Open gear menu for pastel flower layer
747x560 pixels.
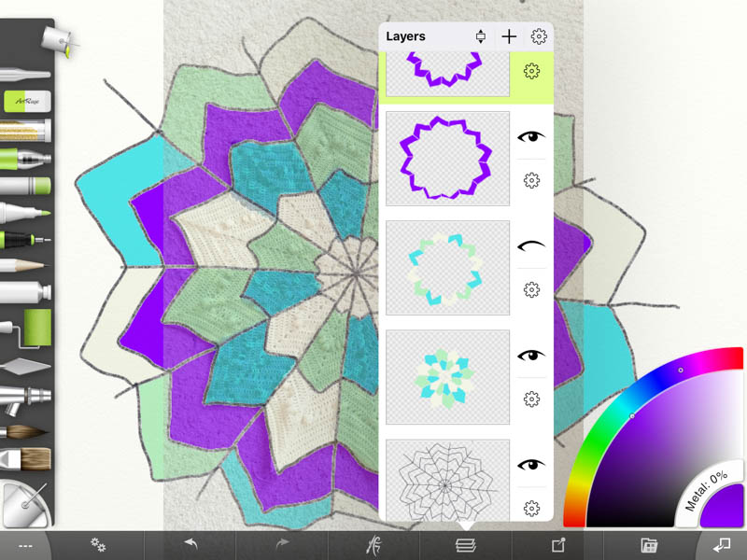coord(531,399)
